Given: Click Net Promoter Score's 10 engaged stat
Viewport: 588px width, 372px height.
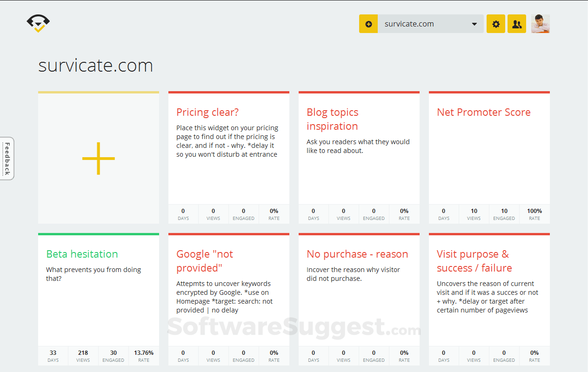Looking at the screenshot, I should (x=504, y=214).
